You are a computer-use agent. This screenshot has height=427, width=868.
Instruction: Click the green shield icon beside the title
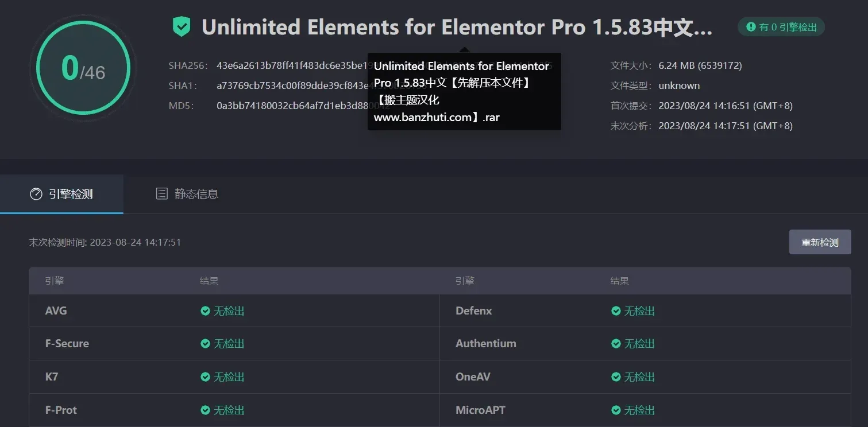(x=182, y=27)
